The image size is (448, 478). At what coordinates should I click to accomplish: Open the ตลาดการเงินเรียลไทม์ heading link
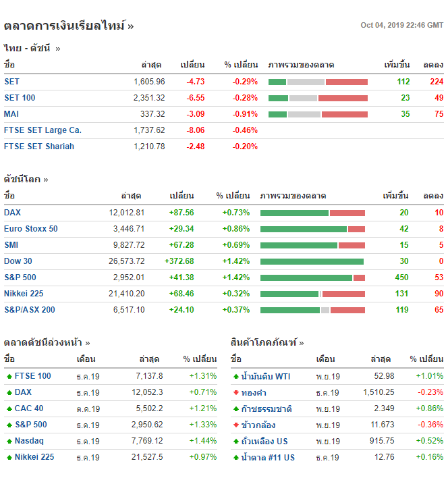click(69, 25)
